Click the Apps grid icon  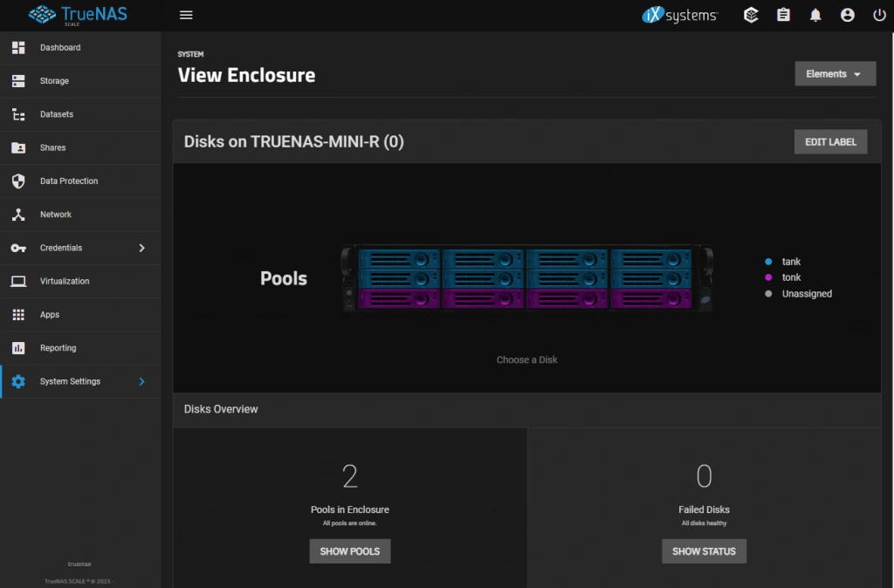[18, 315]
